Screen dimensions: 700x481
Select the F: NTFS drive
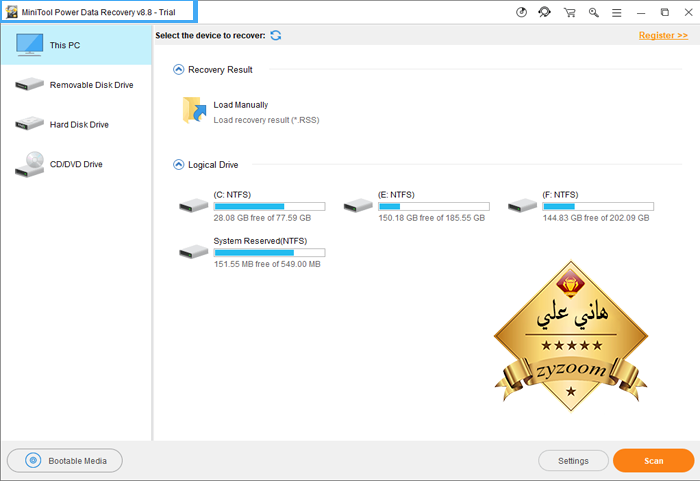[x=579, y=205]
